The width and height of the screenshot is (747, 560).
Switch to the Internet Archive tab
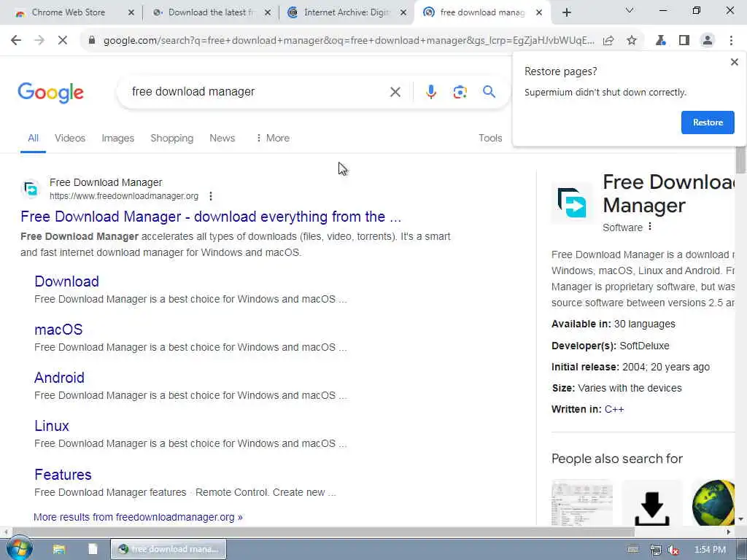pos(347,12)
